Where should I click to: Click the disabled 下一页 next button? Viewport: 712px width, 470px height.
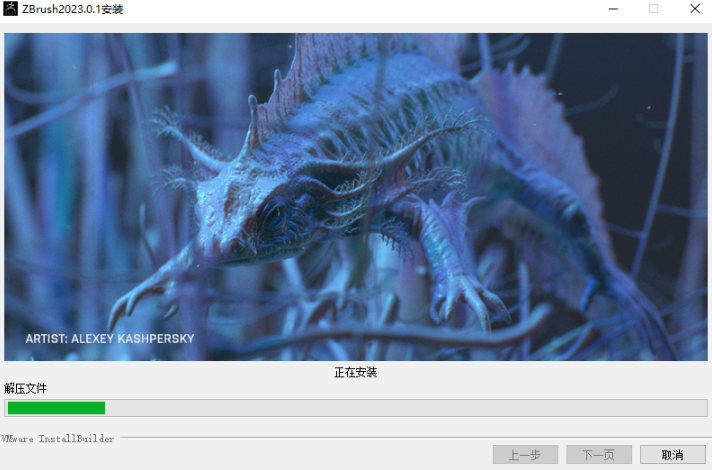point(599,455)
